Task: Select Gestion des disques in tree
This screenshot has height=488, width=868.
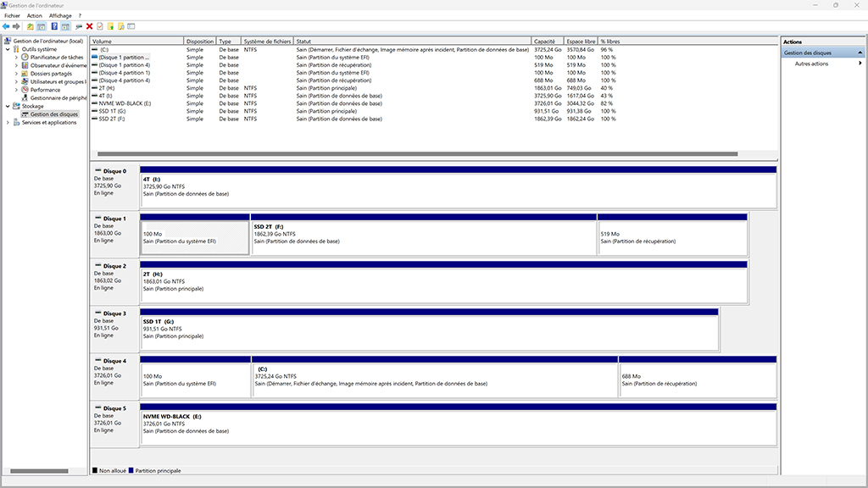Action: click(53, 114)
